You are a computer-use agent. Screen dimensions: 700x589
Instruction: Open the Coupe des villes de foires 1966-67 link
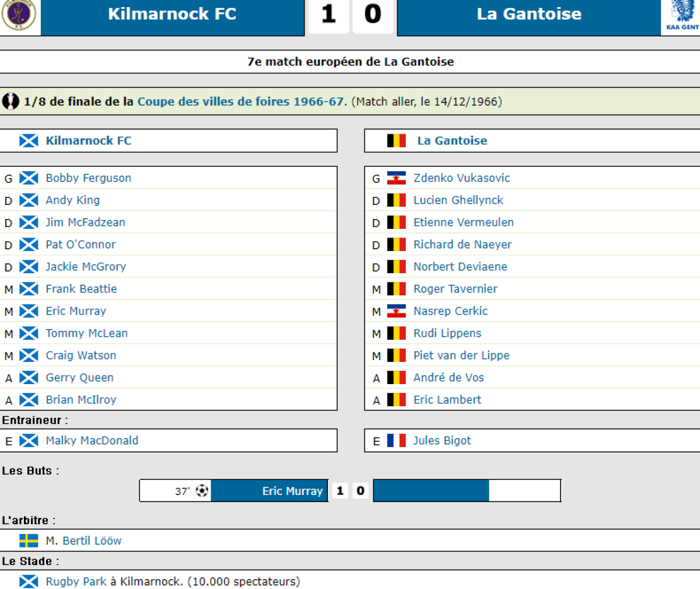240,102
